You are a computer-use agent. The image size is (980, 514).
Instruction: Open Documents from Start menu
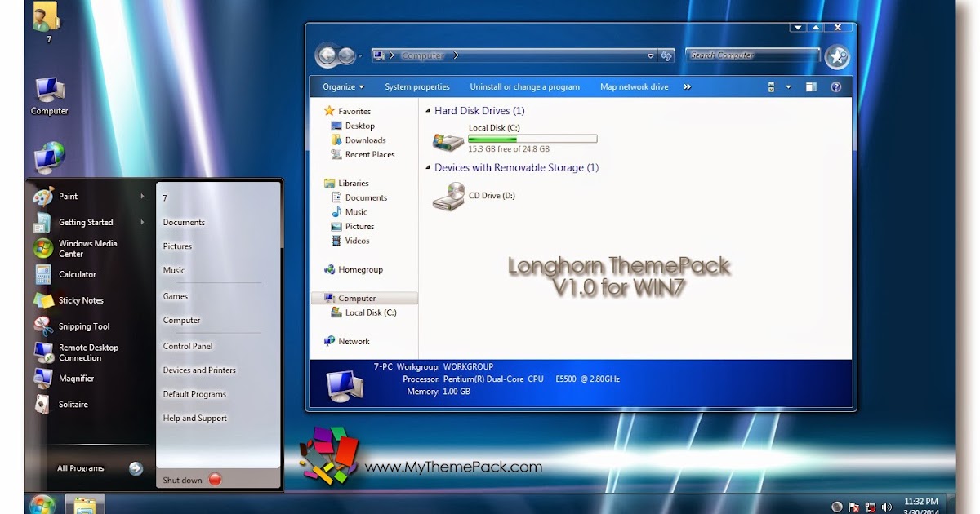pyautogui.click(x=184, y=222)
